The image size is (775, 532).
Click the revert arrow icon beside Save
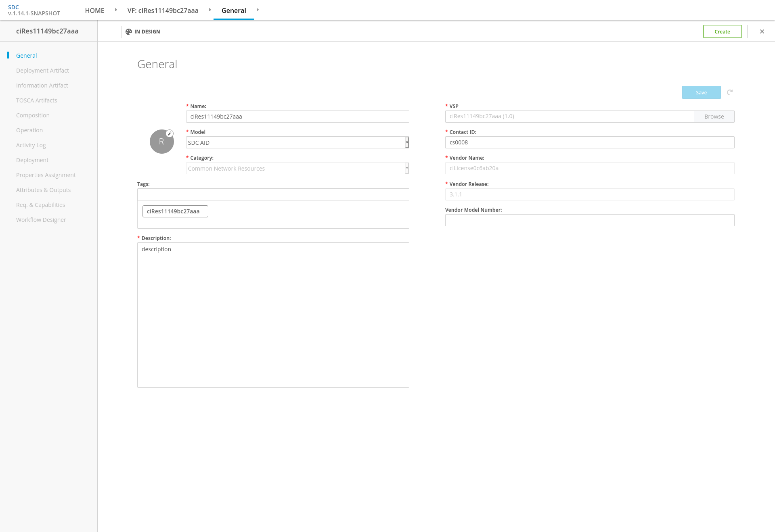[730, 92]
